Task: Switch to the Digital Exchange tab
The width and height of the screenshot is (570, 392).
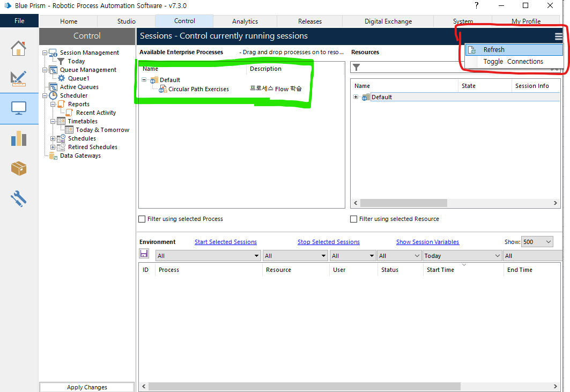Action: click(388, 21)
